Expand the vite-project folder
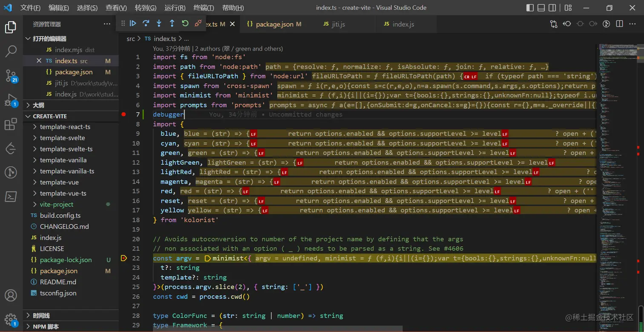644x332 pixels. coord(71,204)
